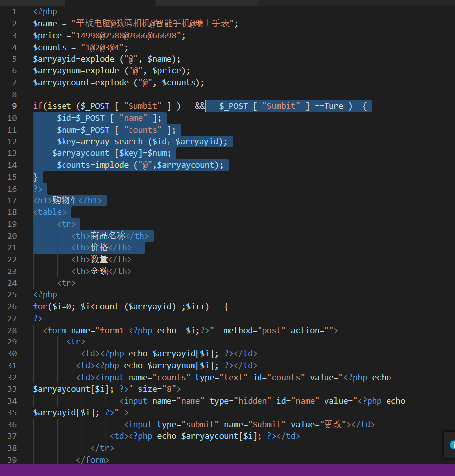
Task: Click the $num= assignment on line 11
Action: pos(69,130)
